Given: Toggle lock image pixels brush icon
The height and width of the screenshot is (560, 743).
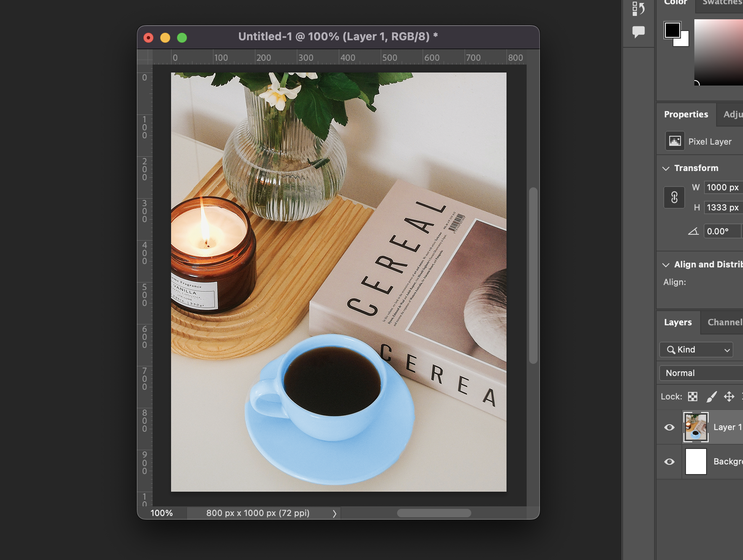Looking at the screenshot, I should 712,397.
